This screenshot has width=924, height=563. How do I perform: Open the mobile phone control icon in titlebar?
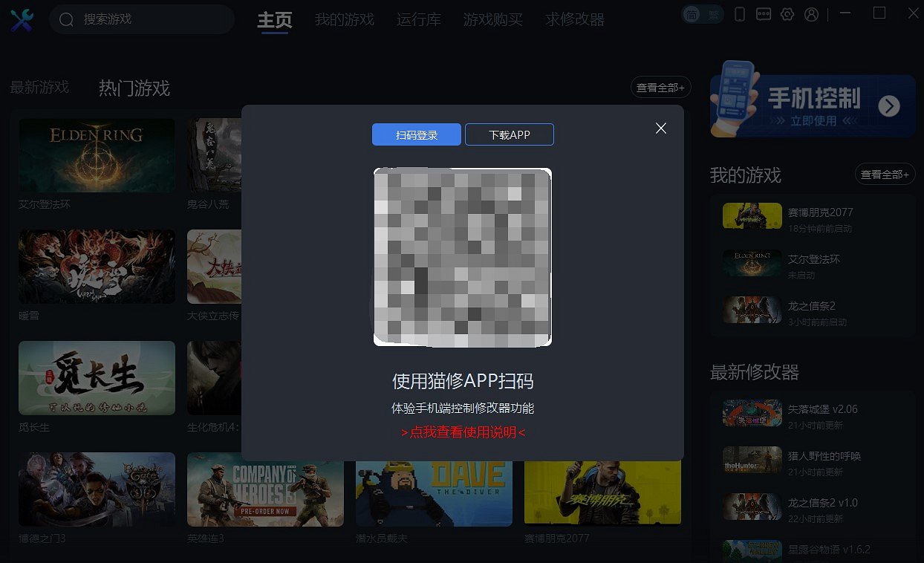pyautogui.click(x=739, y=14)
